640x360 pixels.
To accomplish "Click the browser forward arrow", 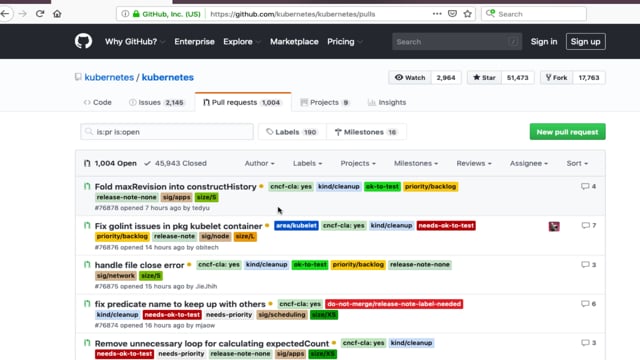I will 22,14.
